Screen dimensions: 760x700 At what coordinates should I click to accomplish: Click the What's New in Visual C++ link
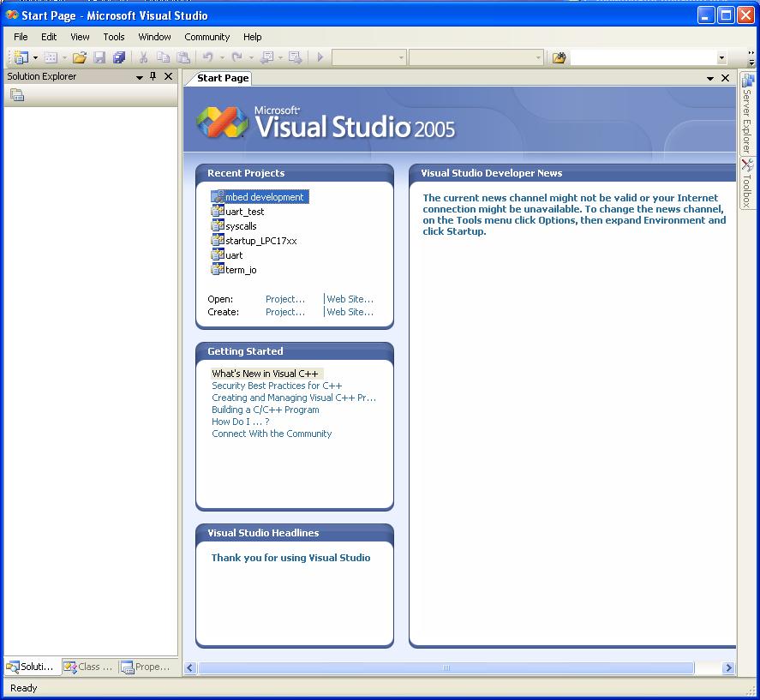point(266,374)
